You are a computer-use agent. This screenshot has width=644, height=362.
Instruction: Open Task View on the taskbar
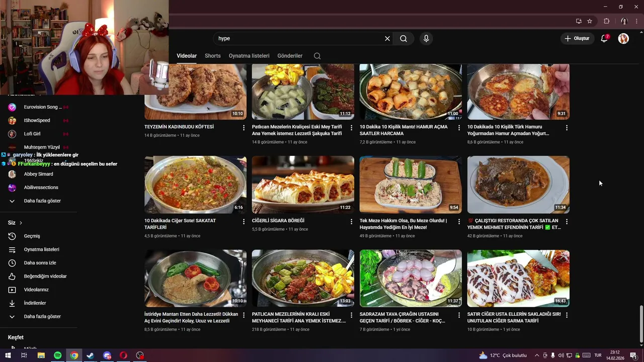(x=24, y=355)
